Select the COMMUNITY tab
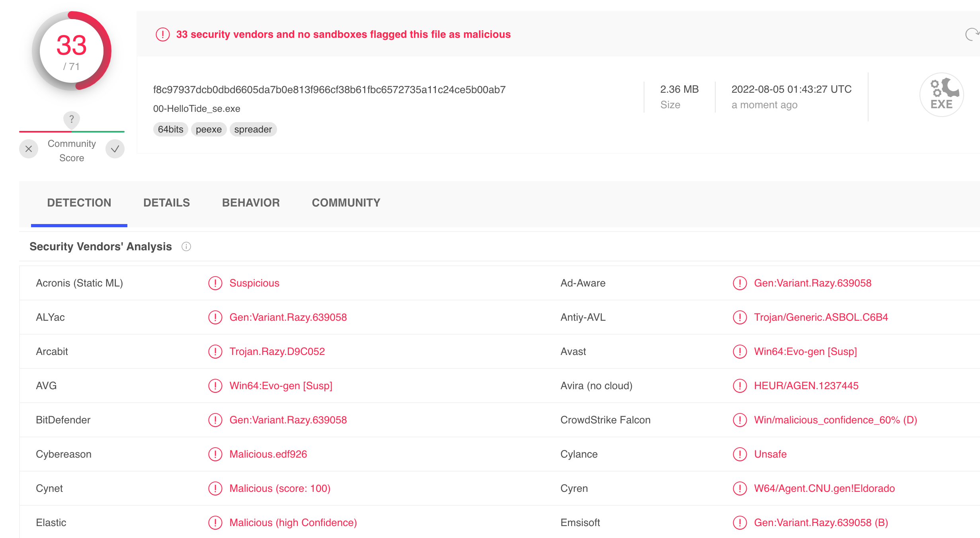This screenshot has height=538, width=980. pyautogui.click(x=346, y=203)
